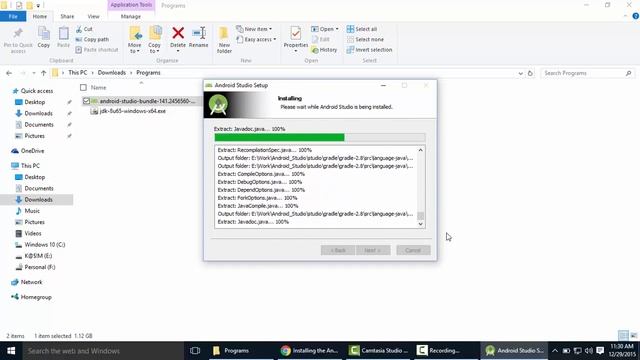This screenshot has height=360, width=640.
Task: Go back with the Back arrow
Action: tap(9, 73)
